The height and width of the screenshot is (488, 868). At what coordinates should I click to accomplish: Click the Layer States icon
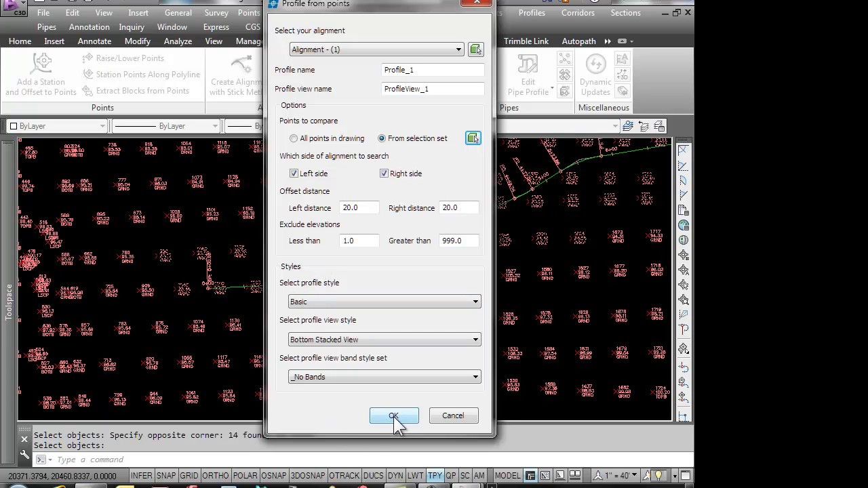(x=660, y=126)
